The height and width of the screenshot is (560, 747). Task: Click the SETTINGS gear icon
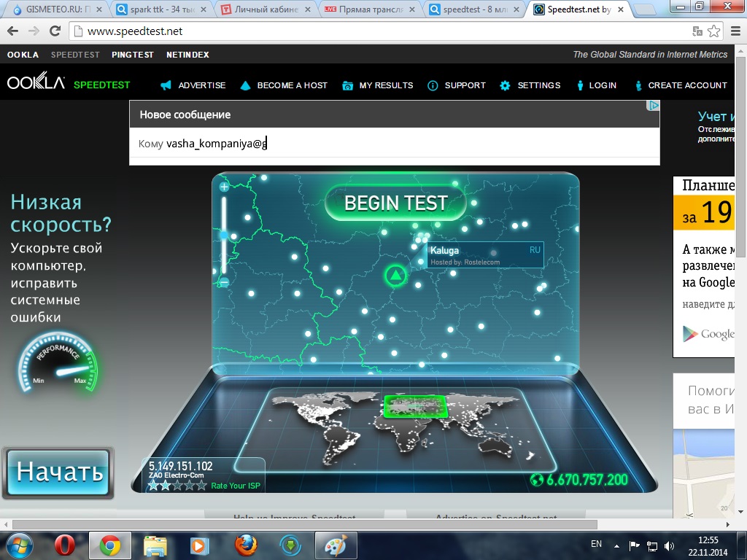tap(505, 86)
